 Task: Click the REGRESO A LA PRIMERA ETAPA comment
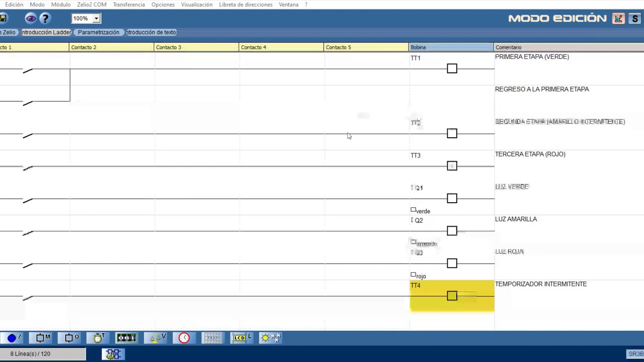542,89
